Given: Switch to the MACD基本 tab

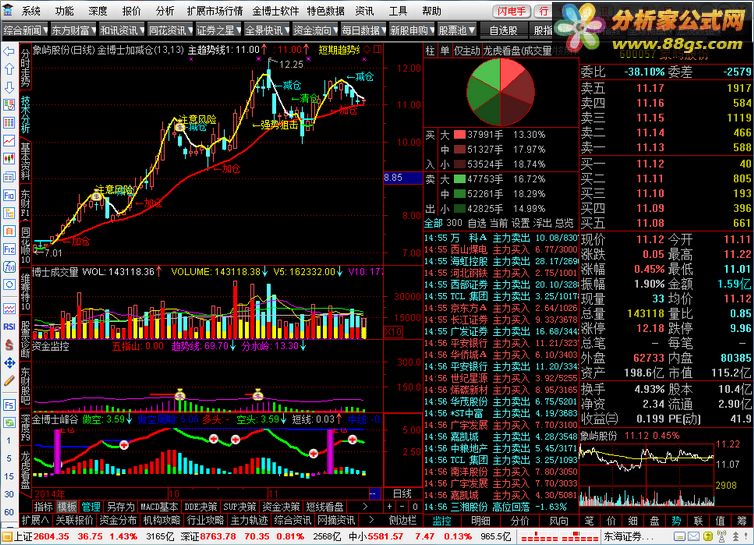Looking at the screenshot, I should [159, 507].
